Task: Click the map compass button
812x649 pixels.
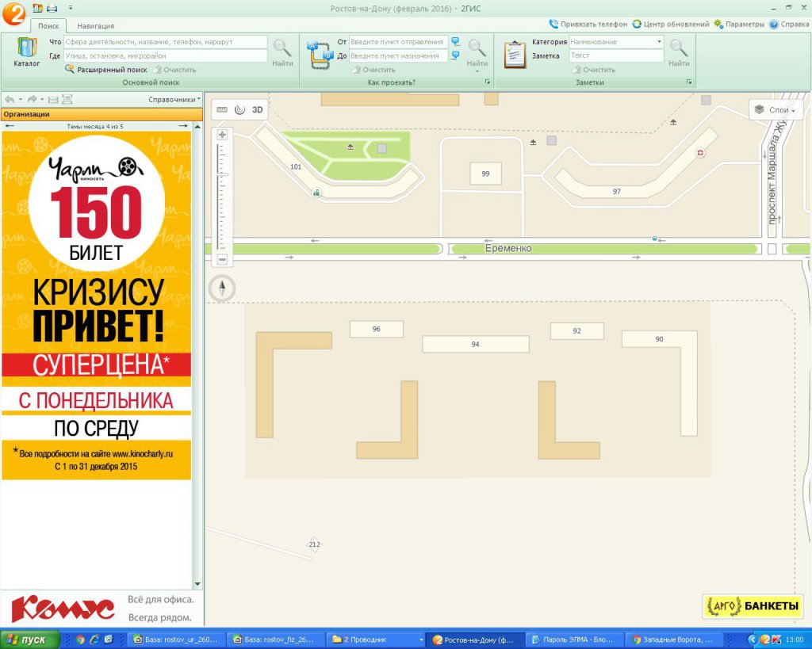Action: coord(222,288)
